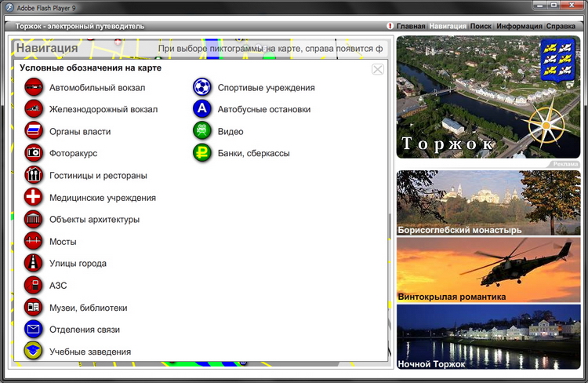The width and height of the screenshot is (588, 383).
Task: Click the Фоторакурс camera icon
Action: pyautogui.click(x=33, y=153)
